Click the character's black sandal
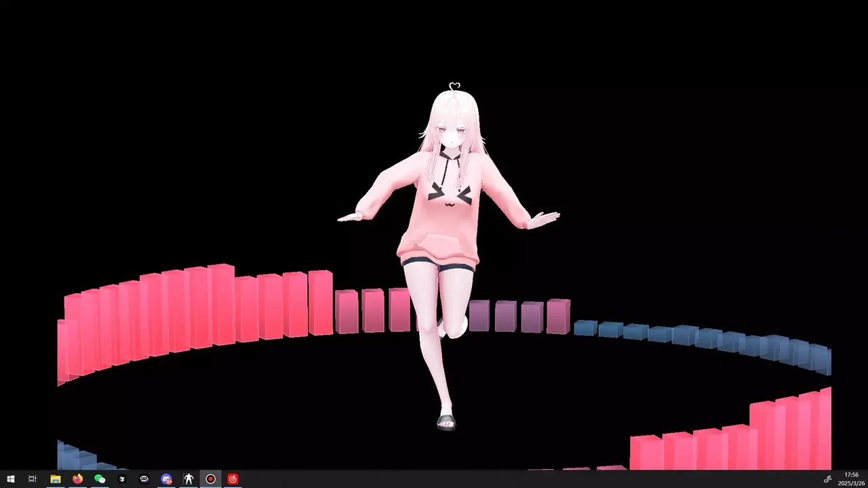Image resolution: width=868 pixels, height=488 pixels. coord(446,422)
